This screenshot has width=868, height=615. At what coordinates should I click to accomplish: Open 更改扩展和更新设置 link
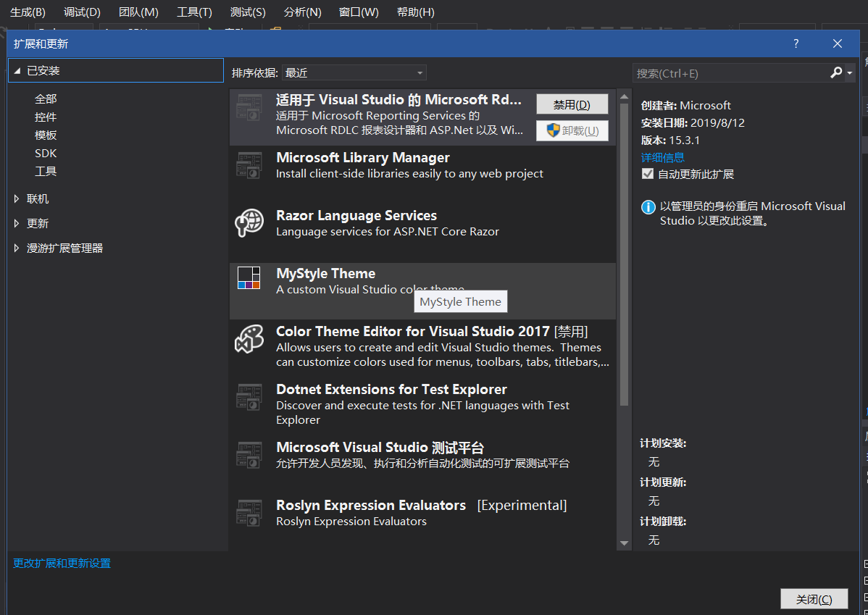[62, 563]
